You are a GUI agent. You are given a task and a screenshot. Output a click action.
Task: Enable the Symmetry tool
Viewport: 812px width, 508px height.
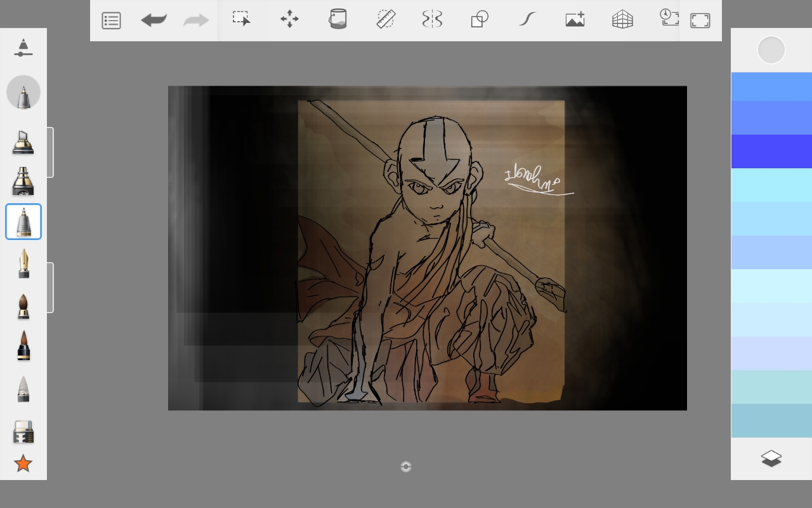[432, 19]
